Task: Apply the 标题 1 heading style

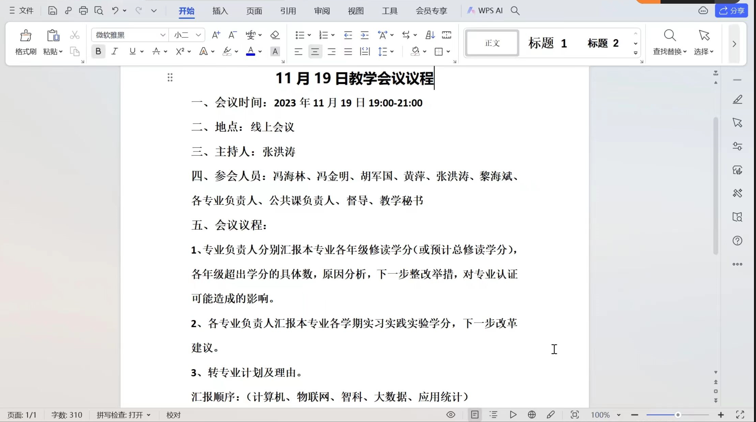Action: tap(547, 43)
